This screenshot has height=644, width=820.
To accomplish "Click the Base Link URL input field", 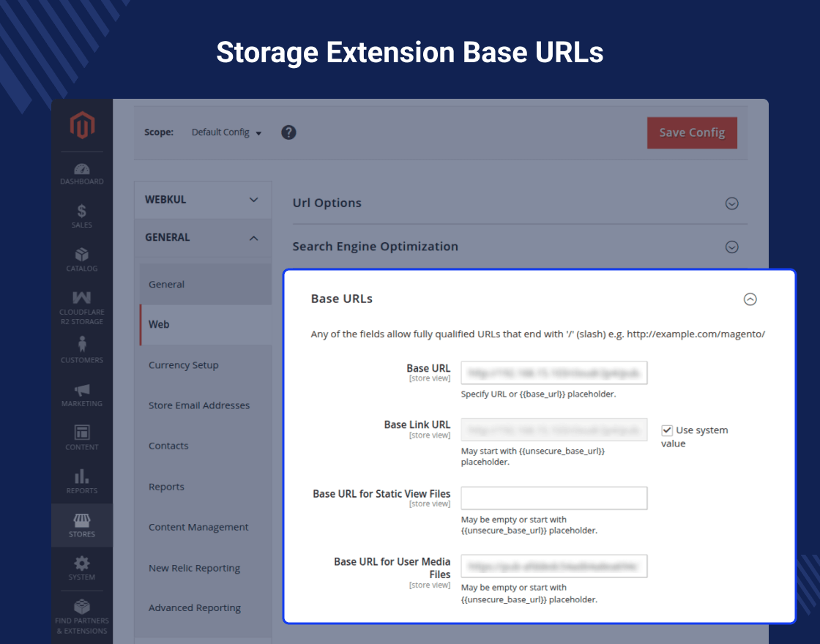I will pyautogui.click(x=553, y=430).
